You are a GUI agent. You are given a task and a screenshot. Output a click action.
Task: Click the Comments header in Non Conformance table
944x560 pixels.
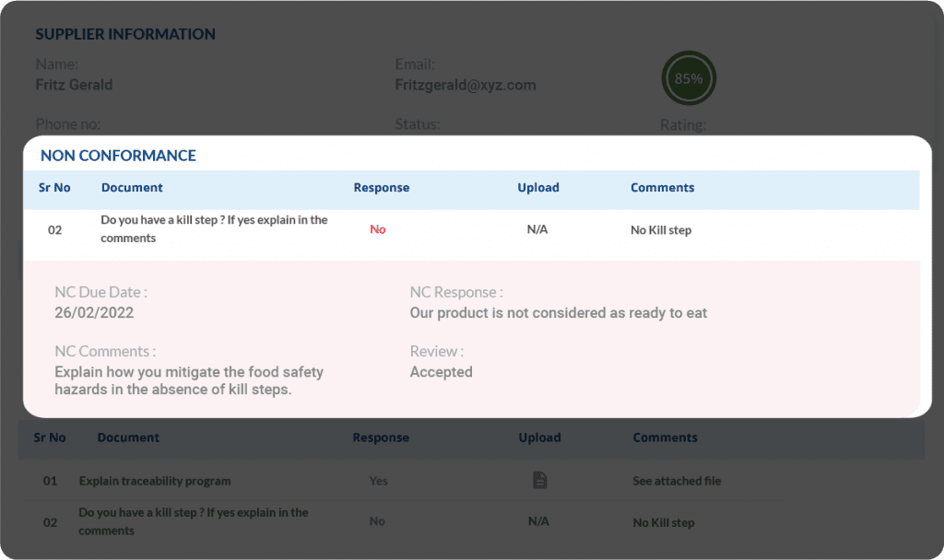662,188
